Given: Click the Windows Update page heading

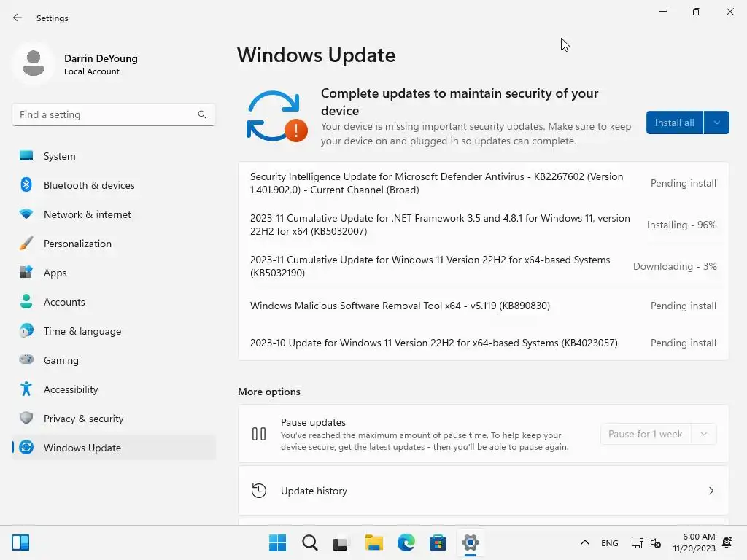Looking at the screenshot, I should point(317,55).
